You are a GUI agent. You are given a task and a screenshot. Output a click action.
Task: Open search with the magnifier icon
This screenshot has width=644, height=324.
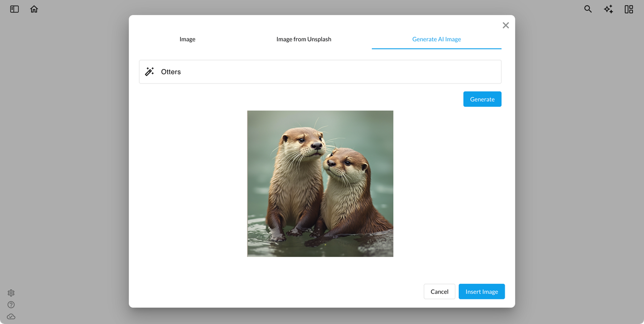588,9
